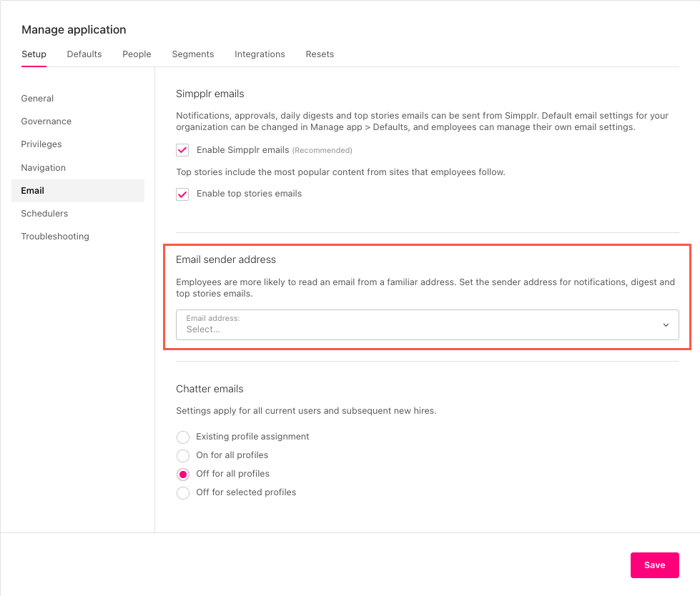
Task: Open General settings in the sidebar
Action: [x=37, y=98]
